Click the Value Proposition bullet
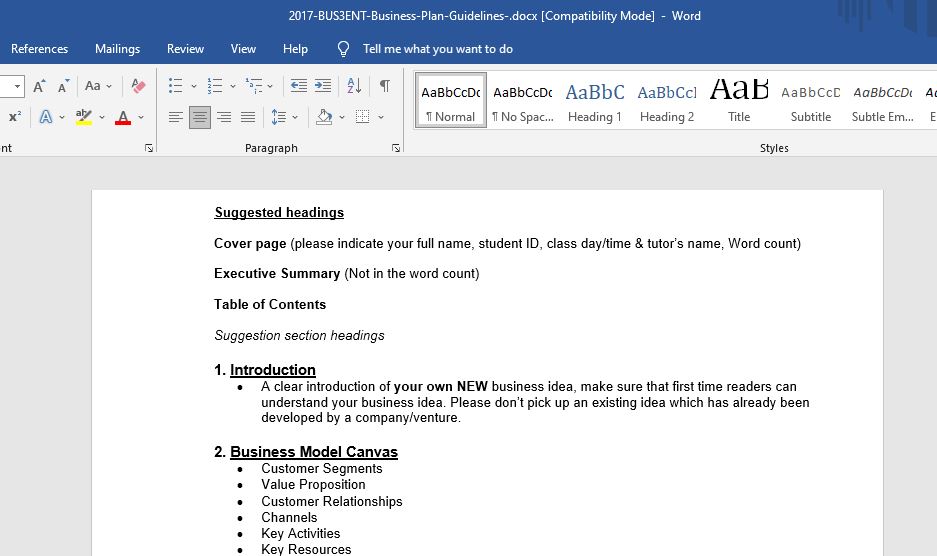937x556 pixels. click(313, 485)
